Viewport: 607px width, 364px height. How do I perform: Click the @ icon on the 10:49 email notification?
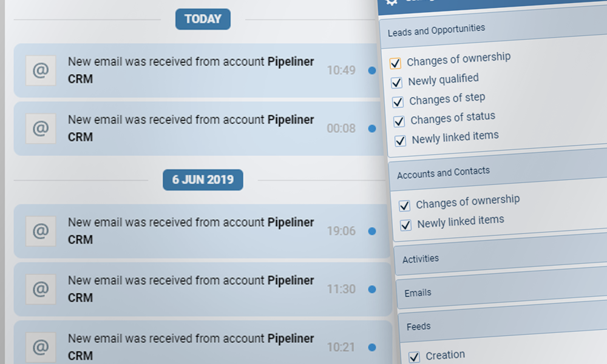pyautogui.click(x=40, y=70)
